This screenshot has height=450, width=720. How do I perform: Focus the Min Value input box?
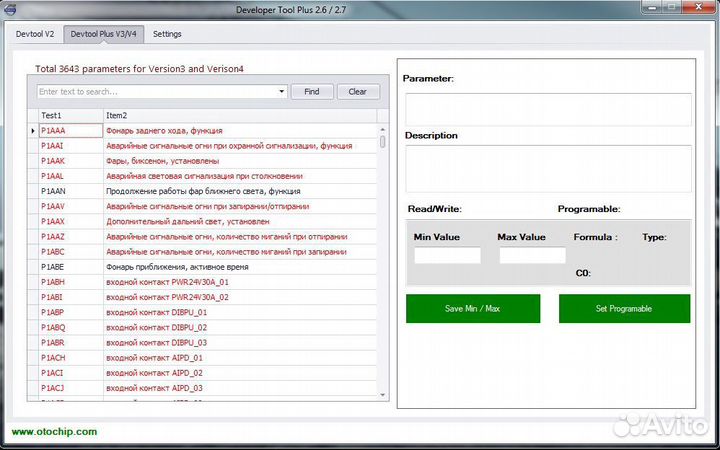tap(447, 256)
